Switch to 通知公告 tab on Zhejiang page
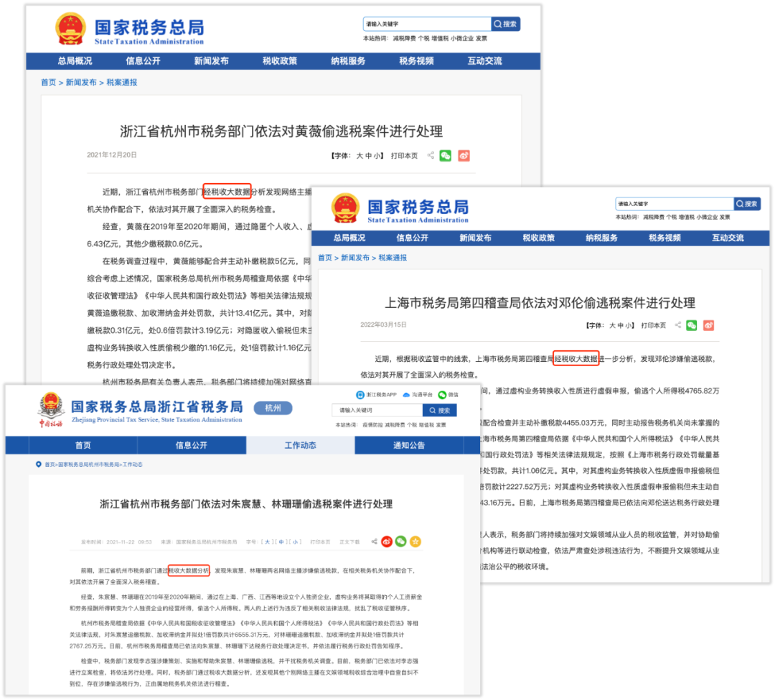Screen dimensions: 775x700 point(409,445)
